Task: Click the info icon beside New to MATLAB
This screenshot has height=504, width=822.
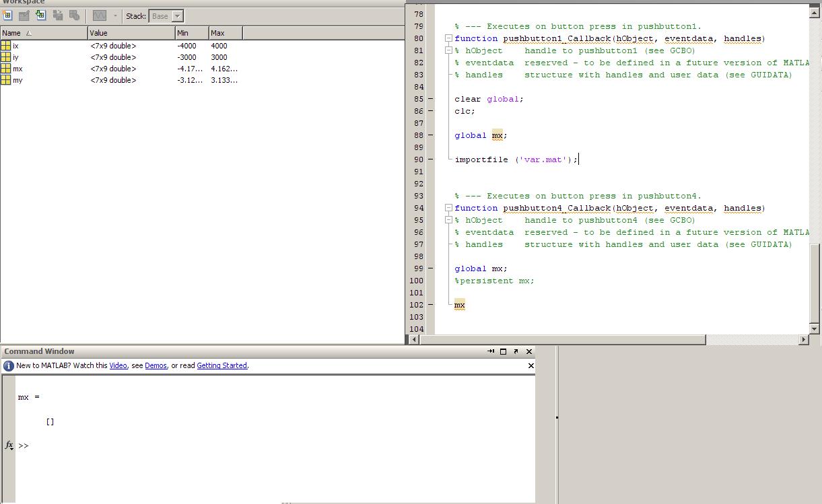Action: [x=9, y=366]
